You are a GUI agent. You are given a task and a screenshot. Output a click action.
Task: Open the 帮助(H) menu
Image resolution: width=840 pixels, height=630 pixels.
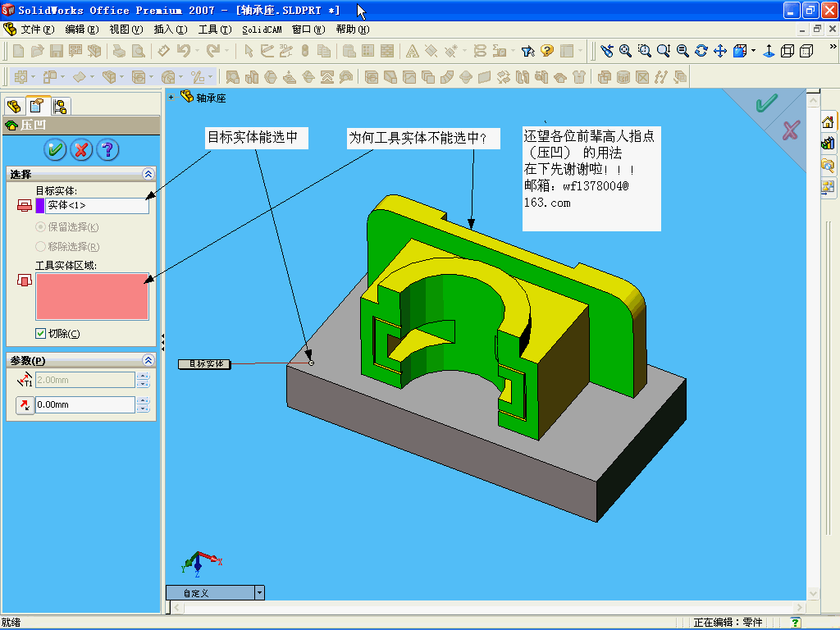353,30
